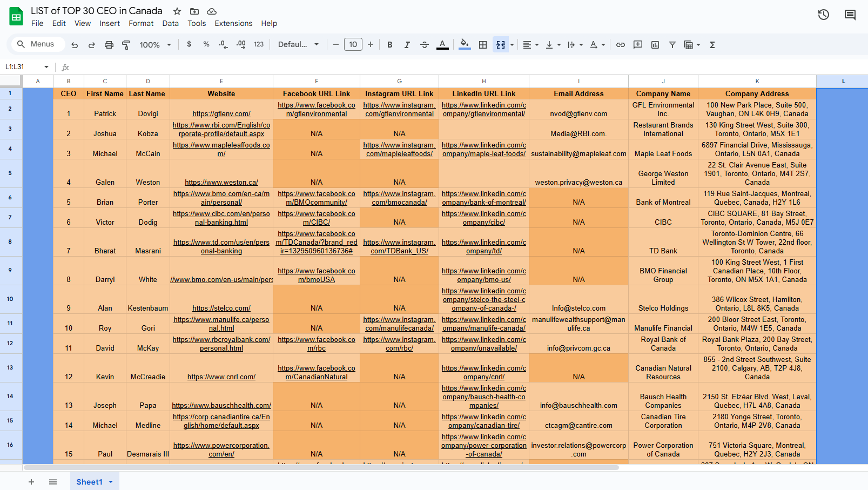Insert a comment from toolbar
The height and width of the screenshot is (490, 868).
click(638, 45)
